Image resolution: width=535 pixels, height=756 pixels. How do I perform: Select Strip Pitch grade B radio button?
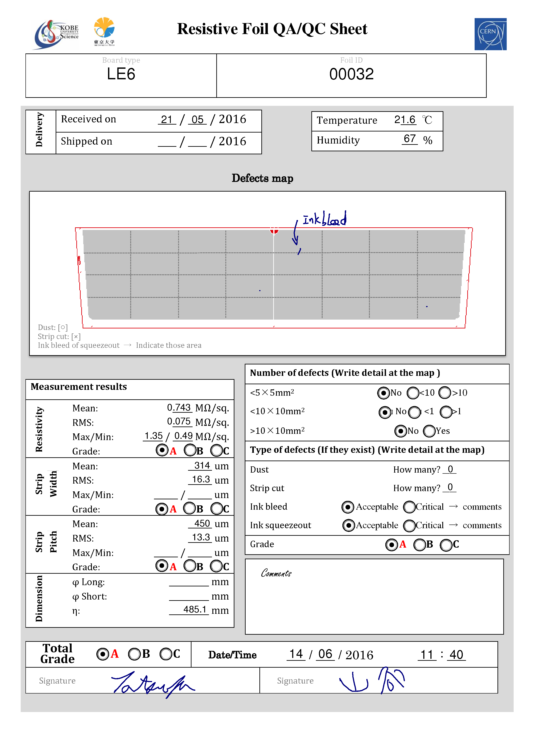[x=190, y=566]
